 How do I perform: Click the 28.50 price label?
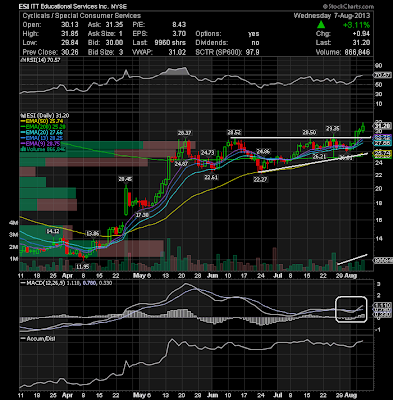click(309, 132)
